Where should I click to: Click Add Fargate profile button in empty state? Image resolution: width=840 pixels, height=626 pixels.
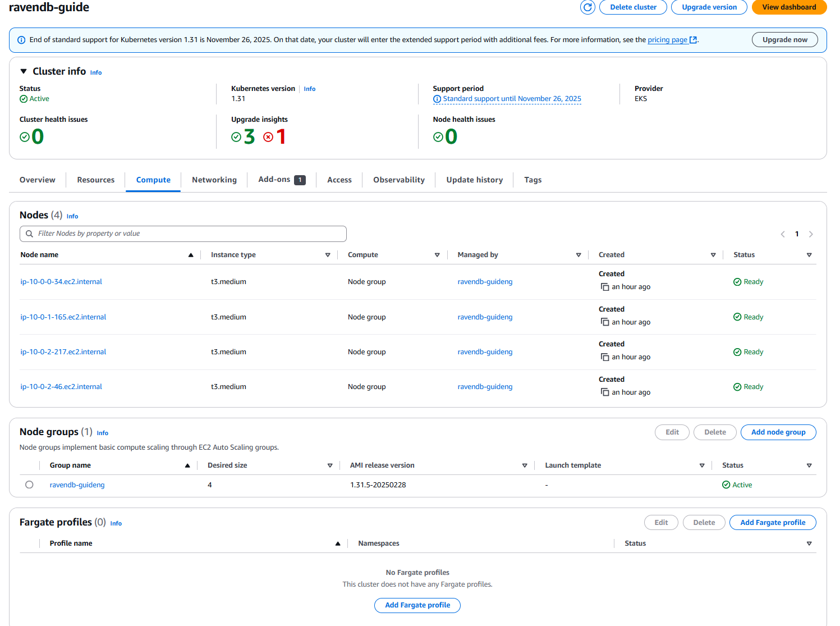[417, 605]
